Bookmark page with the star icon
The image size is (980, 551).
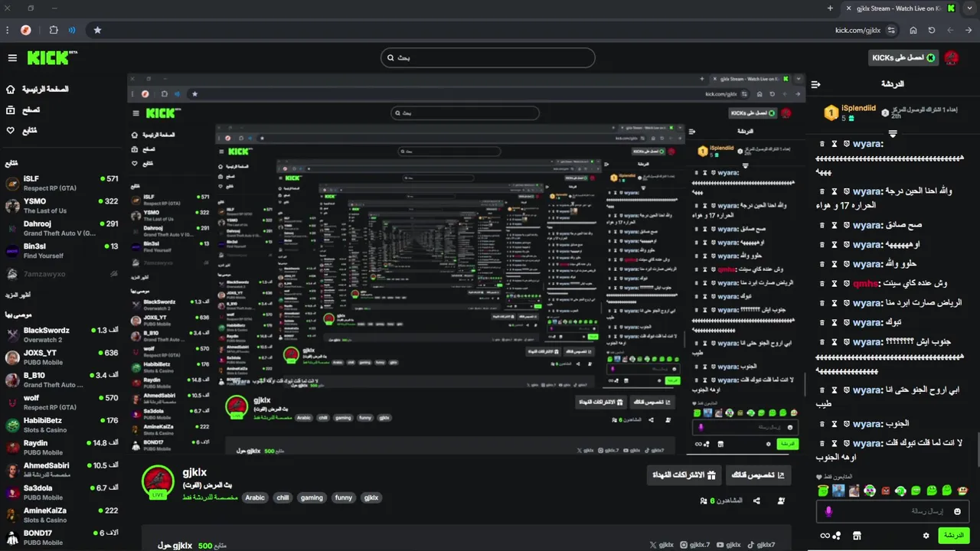tap(97, 31)
